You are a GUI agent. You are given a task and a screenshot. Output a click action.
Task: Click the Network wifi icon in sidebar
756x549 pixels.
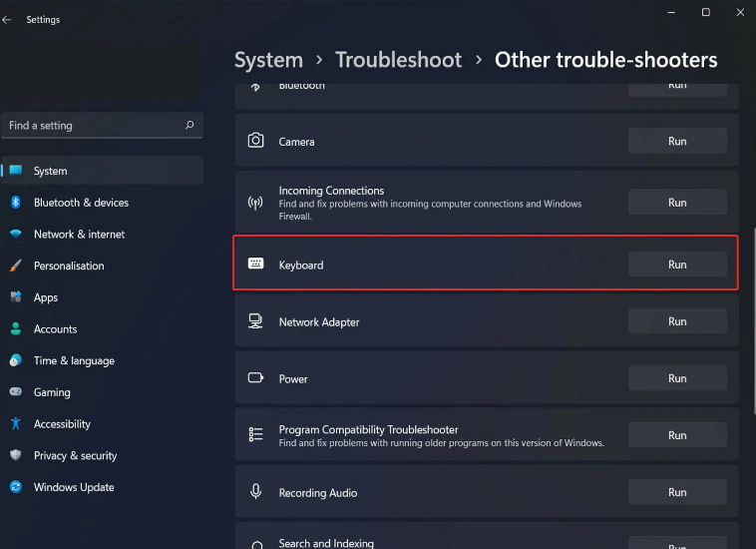pyautogui.click(x=15, y=234)
